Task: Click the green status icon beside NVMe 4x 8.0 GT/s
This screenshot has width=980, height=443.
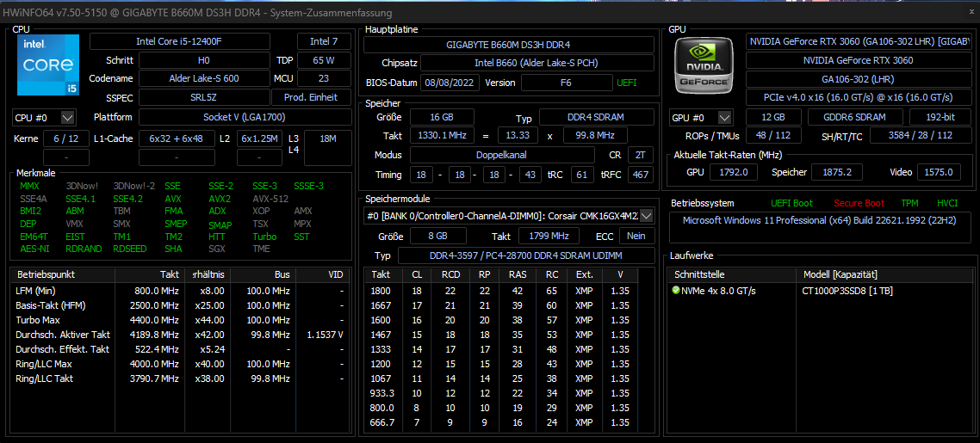Action: (676, 290)
